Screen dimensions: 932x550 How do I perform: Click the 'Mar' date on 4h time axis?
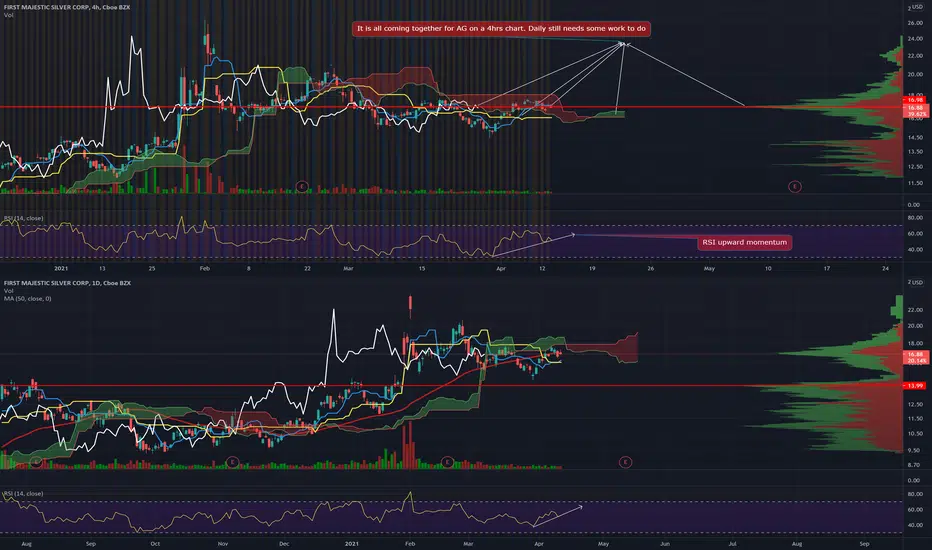348,269
